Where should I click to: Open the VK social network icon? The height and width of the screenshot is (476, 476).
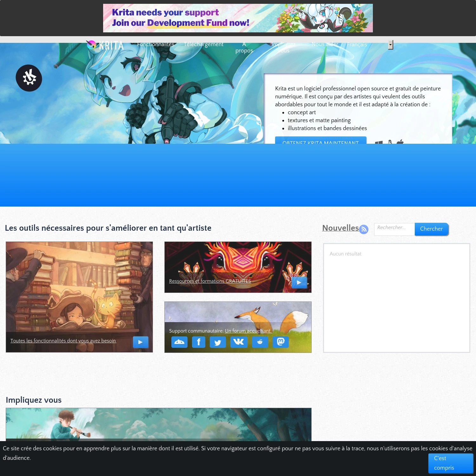click(x=239, y=342)
